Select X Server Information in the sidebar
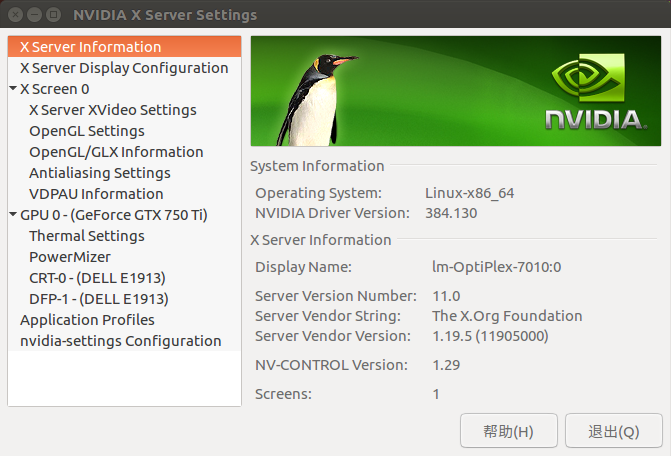671x456 pixels. [x=125, y=47]
